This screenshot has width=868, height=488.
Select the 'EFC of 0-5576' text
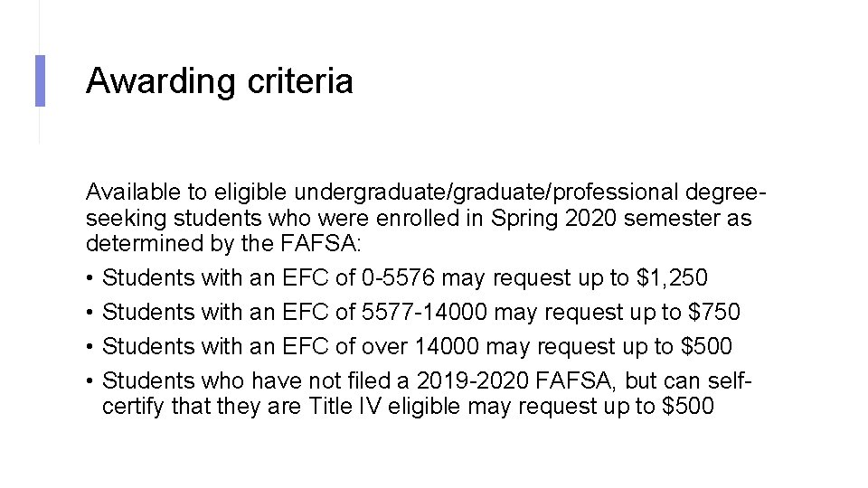click(358, 278)
